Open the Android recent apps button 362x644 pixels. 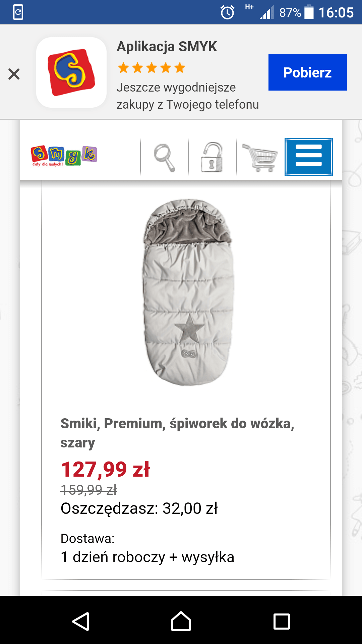pos(282,622)
